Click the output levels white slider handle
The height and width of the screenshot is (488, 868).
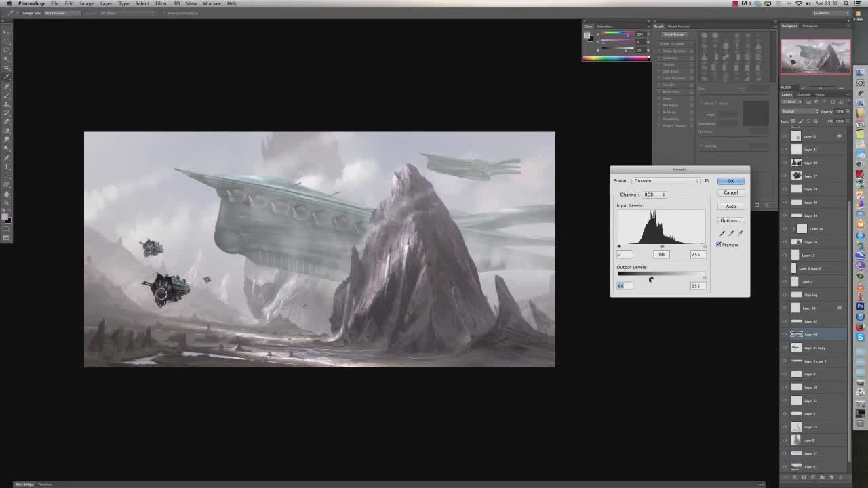tap(705, 278)
